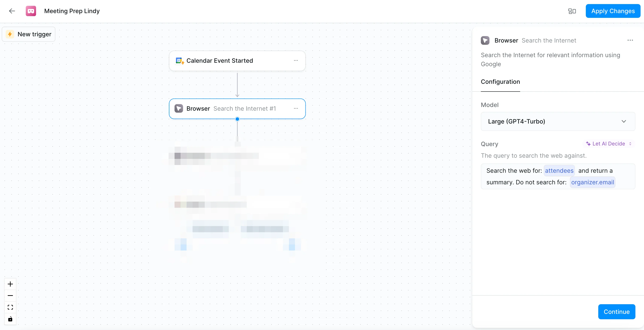Screen dimensions: 644x330
Task: Open Browser node three-dot menu
Action: (x=296, y=108)
